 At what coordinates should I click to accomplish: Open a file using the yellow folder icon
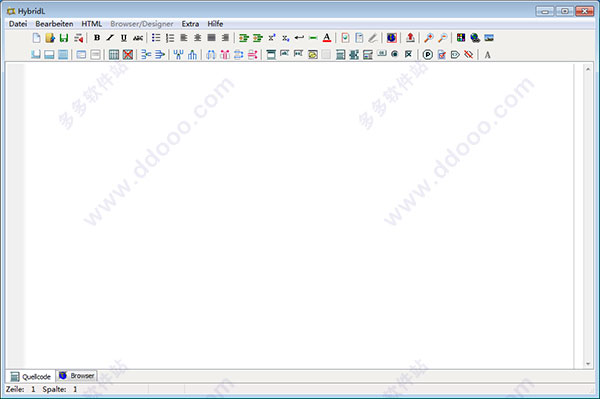50,38
